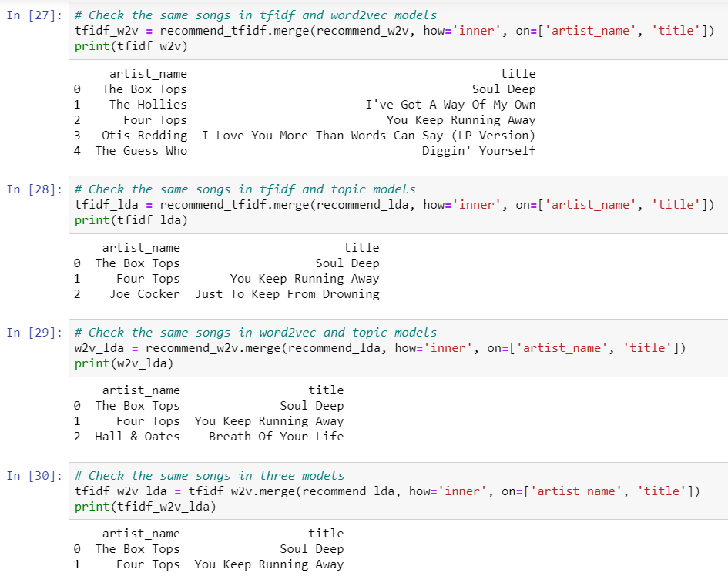Click the In [30]: cell prompt

point(35,476)
